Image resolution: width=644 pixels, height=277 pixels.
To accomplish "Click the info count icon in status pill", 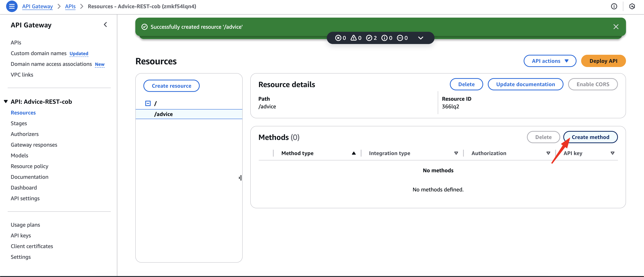I will click(x=384, y=38).
